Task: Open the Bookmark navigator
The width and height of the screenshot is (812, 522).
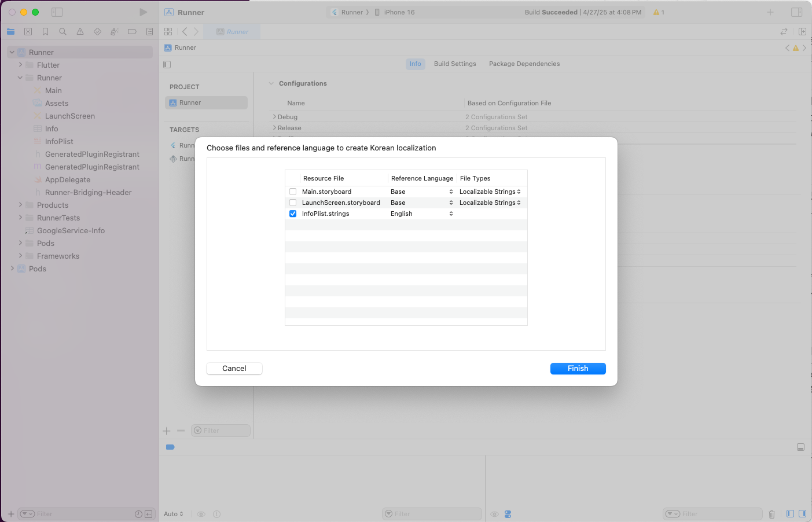Action: 45,32
